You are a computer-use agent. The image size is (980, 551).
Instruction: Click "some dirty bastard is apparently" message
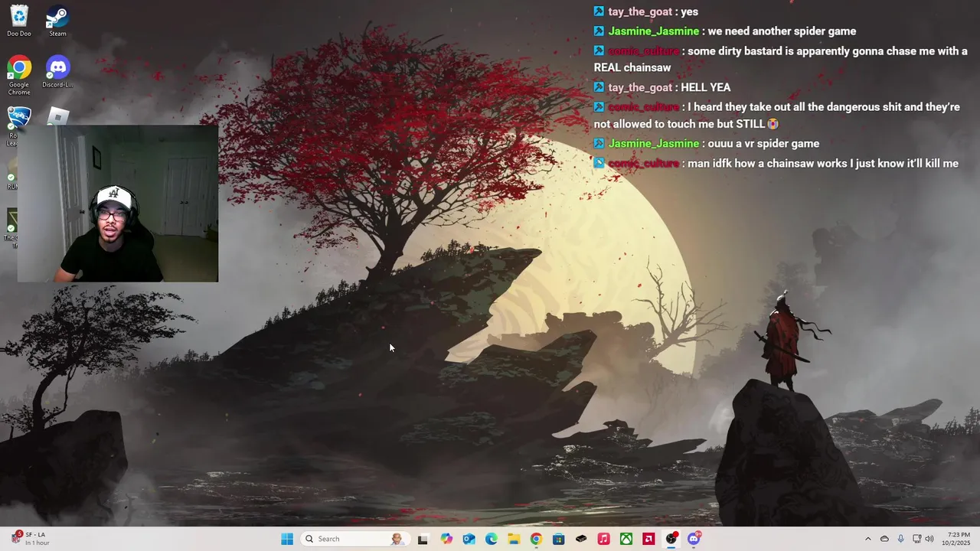coord(781,59)
